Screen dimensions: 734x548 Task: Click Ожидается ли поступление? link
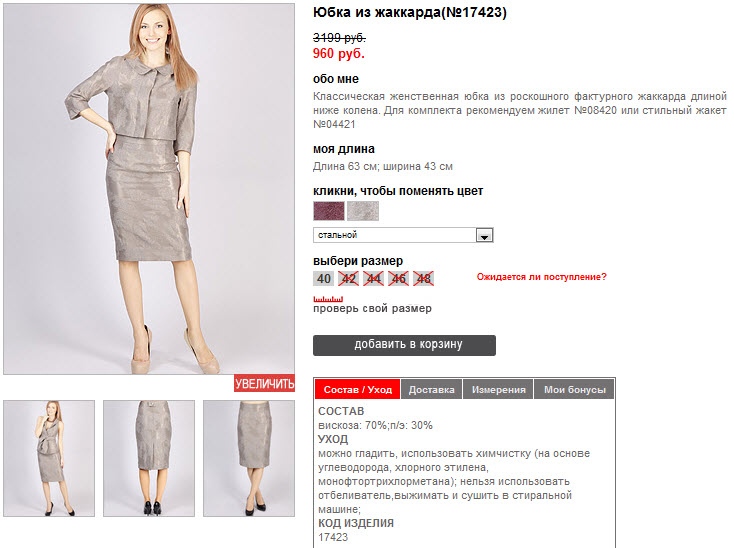pos(542,277)
